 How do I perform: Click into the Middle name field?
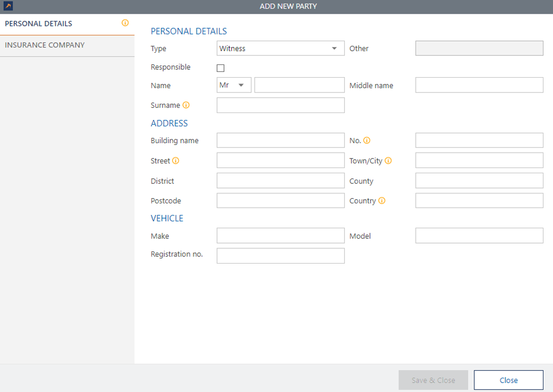(479, 85)
